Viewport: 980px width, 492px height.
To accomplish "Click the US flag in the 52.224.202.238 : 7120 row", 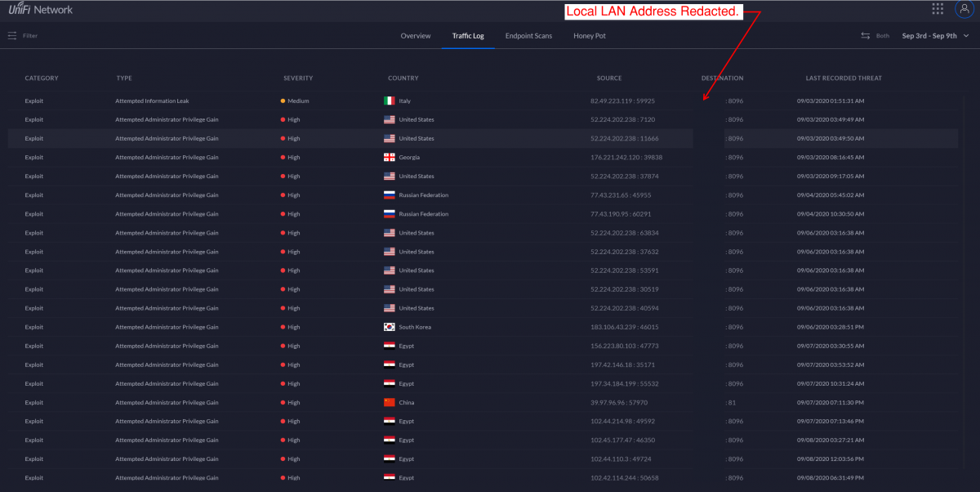I will click(390, 119).
